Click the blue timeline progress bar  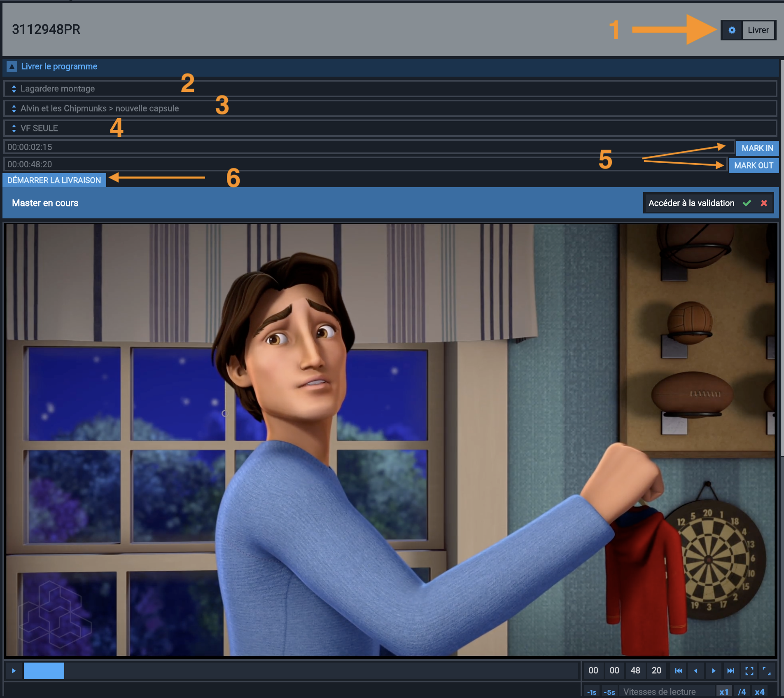click(x=44, y=671)
